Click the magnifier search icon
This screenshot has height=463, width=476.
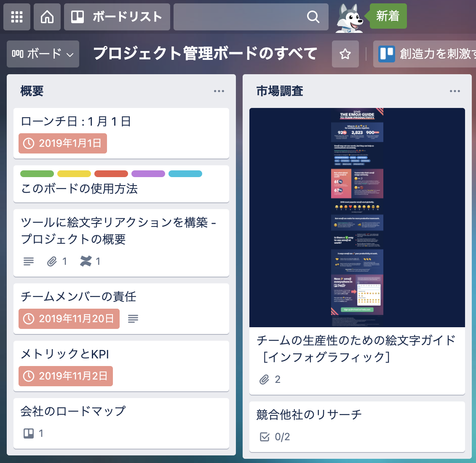313,17
